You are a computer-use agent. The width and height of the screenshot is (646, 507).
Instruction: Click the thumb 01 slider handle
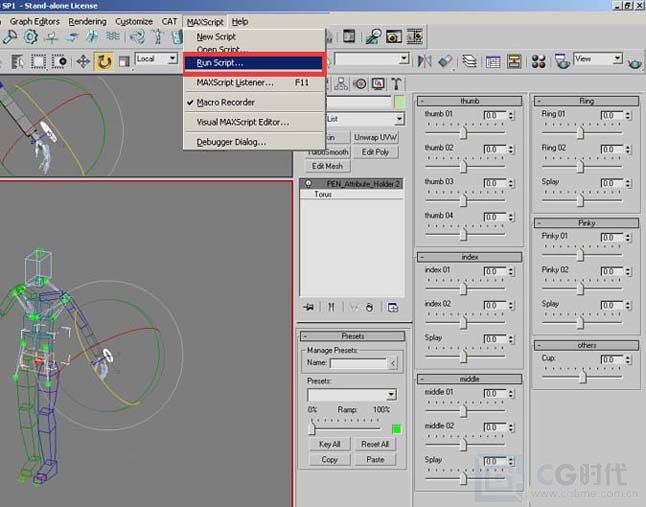[x=464, y=133]
